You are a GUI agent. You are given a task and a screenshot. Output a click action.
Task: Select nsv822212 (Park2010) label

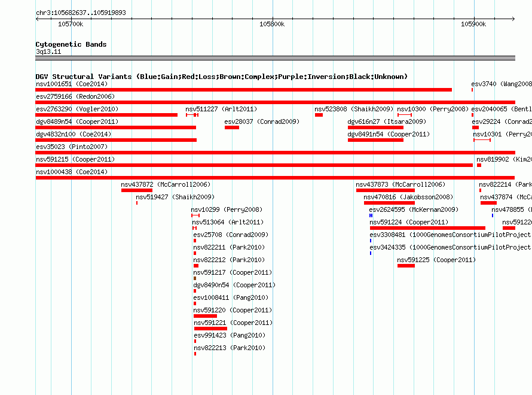[229, 260]
